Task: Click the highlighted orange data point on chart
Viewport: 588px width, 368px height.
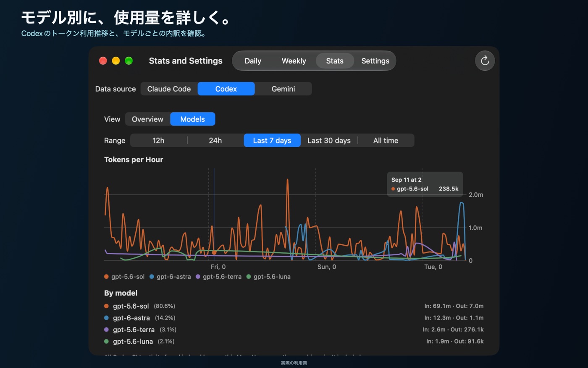Action: pos(214,253)
